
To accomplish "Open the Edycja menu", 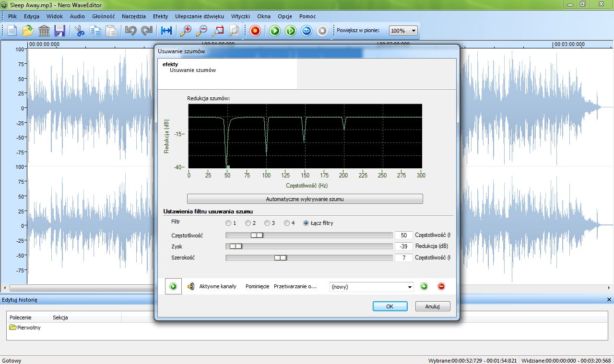I will (32, 16).
